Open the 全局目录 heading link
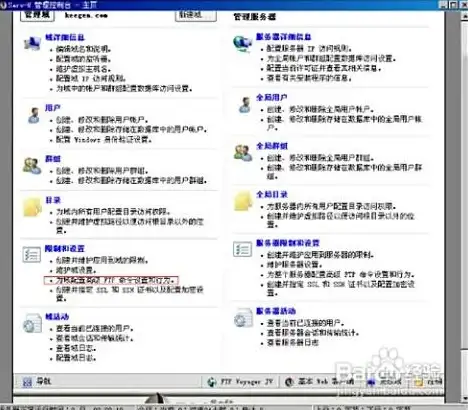 [x=272, y=194]
